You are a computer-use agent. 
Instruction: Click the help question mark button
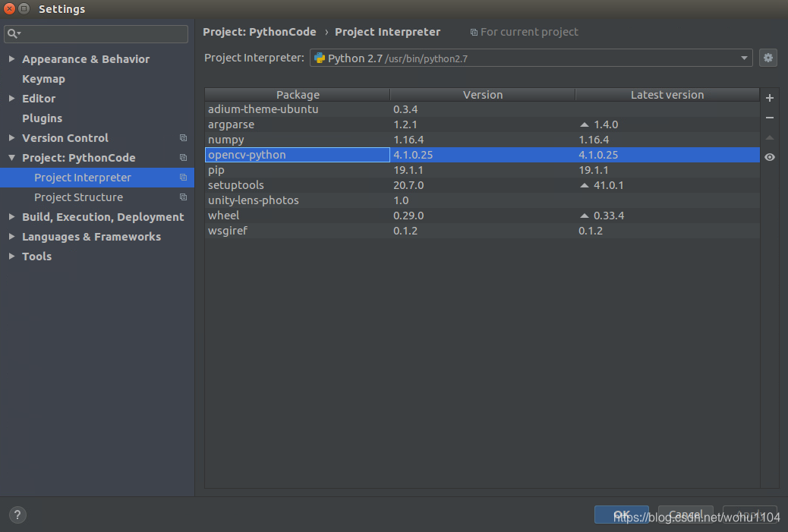click(17, 515)
